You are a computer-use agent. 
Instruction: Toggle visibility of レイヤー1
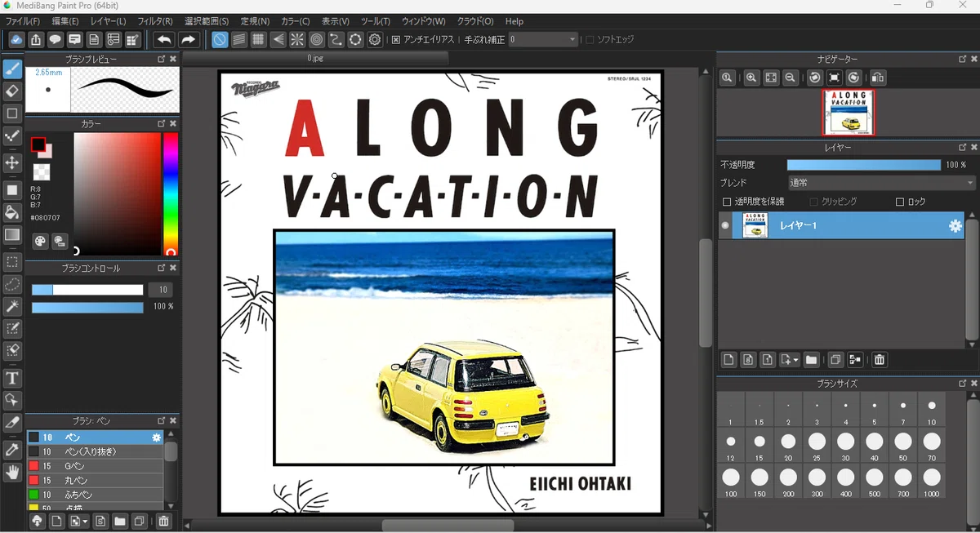(725, 225)
